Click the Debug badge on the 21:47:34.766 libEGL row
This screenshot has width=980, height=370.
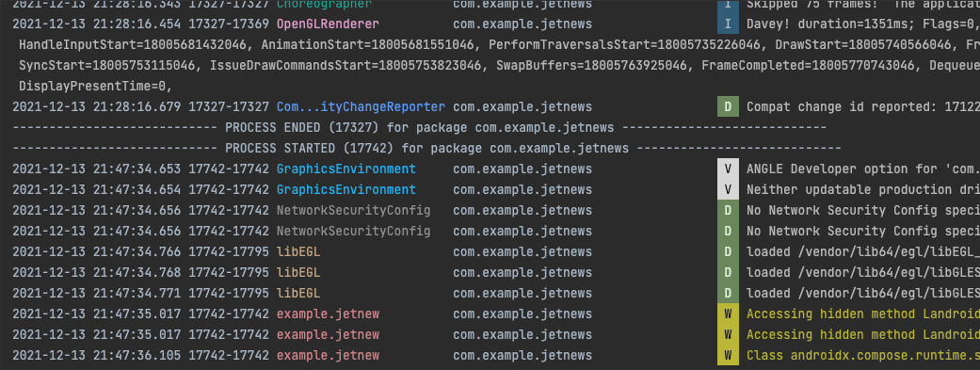click(728, 252)
